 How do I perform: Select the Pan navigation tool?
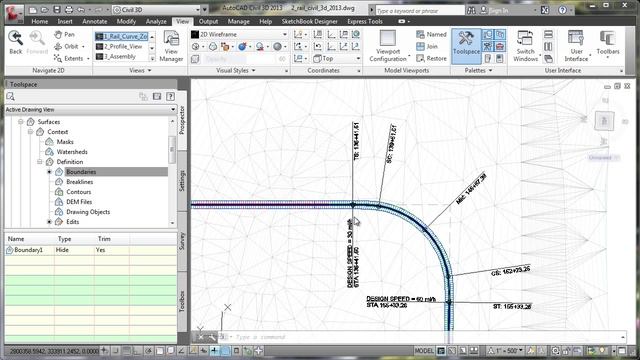pos(64,35)
